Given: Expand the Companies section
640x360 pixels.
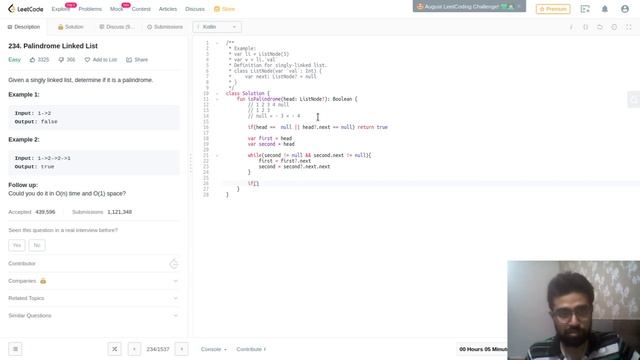Looking at the screenshot, I should (x=93, y=281).
